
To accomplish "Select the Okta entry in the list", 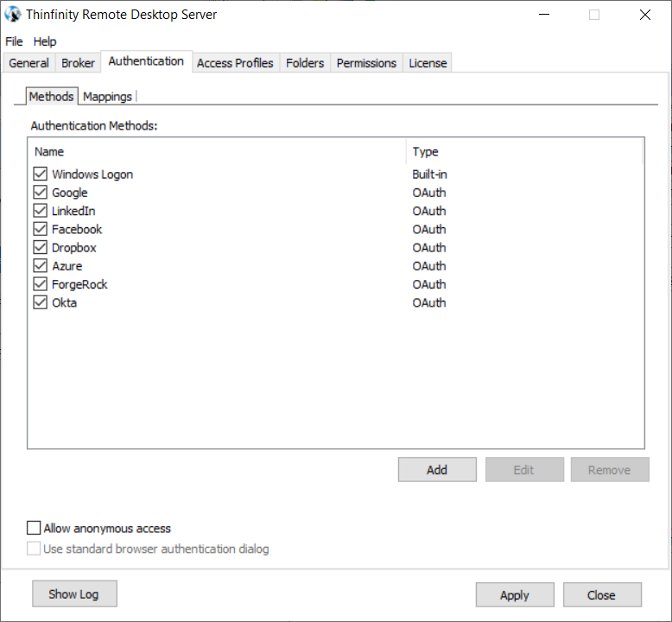I will [64, 302].
